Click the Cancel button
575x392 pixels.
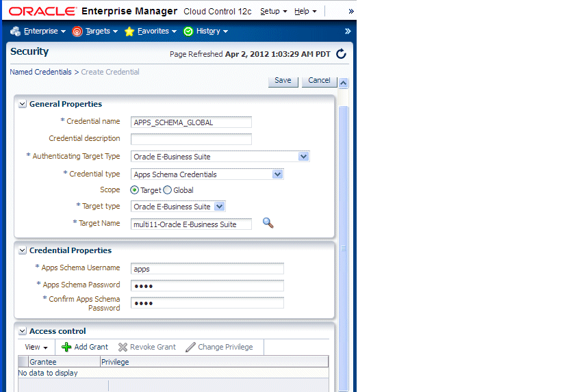click(x=319, y=81)
